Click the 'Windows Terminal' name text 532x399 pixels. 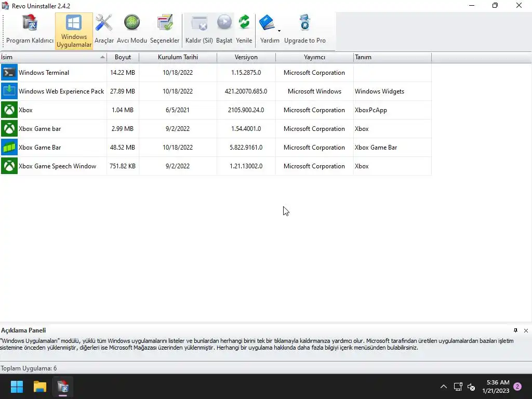44,73
